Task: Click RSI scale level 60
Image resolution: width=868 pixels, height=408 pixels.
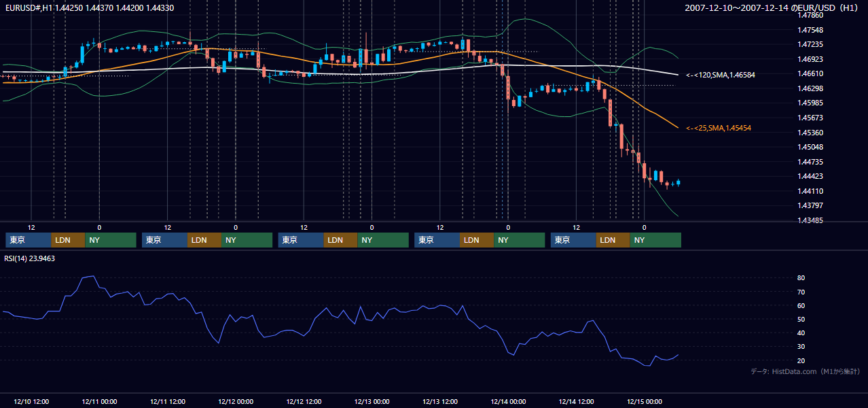Action: pyautogui.click(x=801, y=305)
